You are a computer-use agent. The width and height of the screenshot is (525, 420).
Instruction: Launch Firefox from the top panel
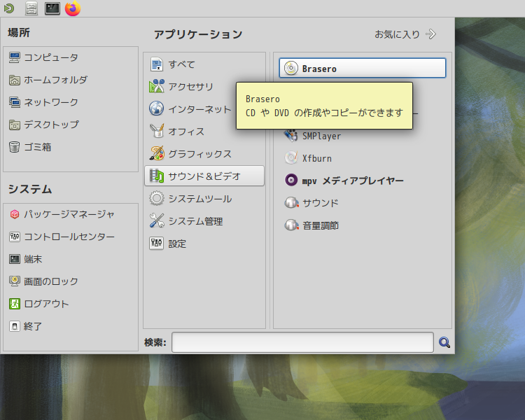73,8
